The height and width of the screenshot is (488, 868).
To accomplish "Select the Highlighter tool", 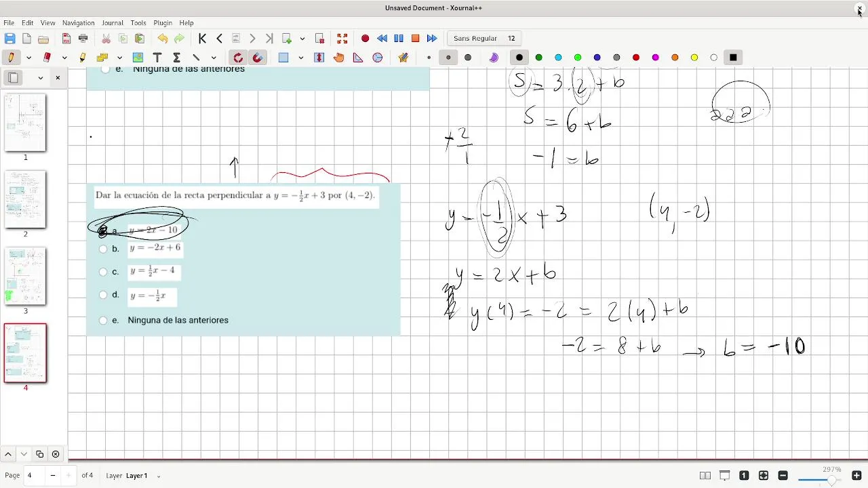I will coord(83,58).
